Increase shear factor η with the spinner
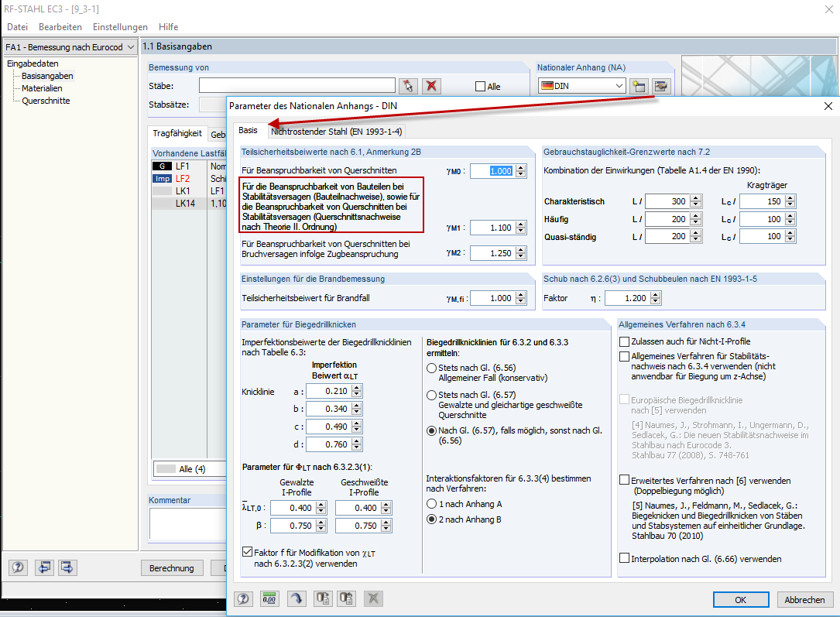This screenshot has height=617, width=840. point(656,295)
